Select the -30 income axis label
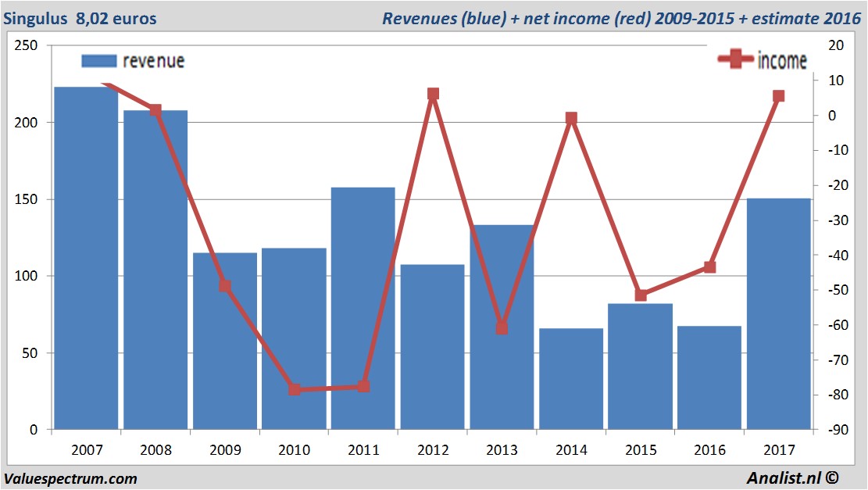This screenshot has width=868, height=490. [838, 220]
